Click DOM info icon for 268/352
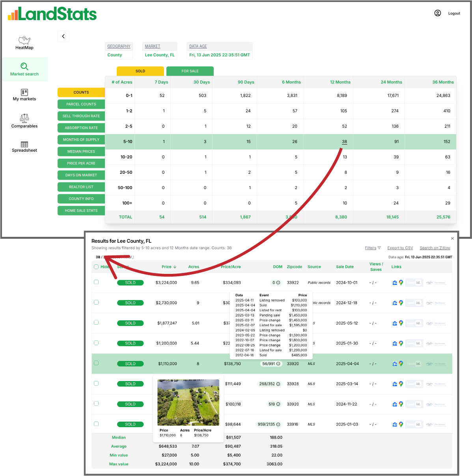This screenshot has height=476, width=472. (278, 384)
